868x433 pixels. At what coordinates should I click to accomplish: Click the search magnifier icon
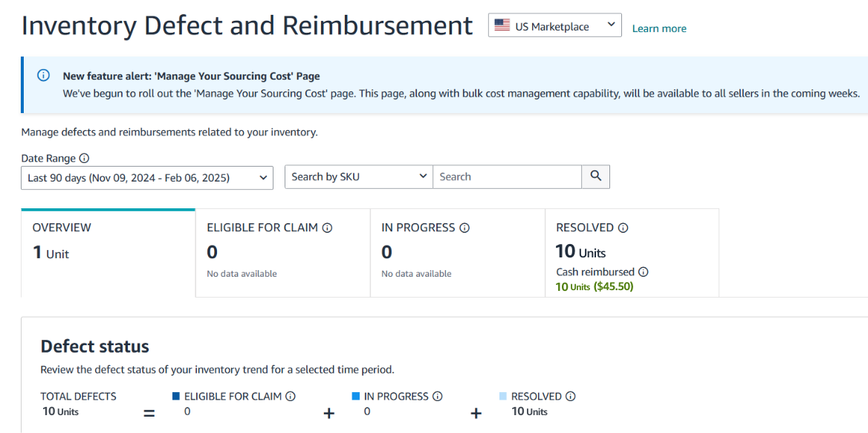point(595,176)
